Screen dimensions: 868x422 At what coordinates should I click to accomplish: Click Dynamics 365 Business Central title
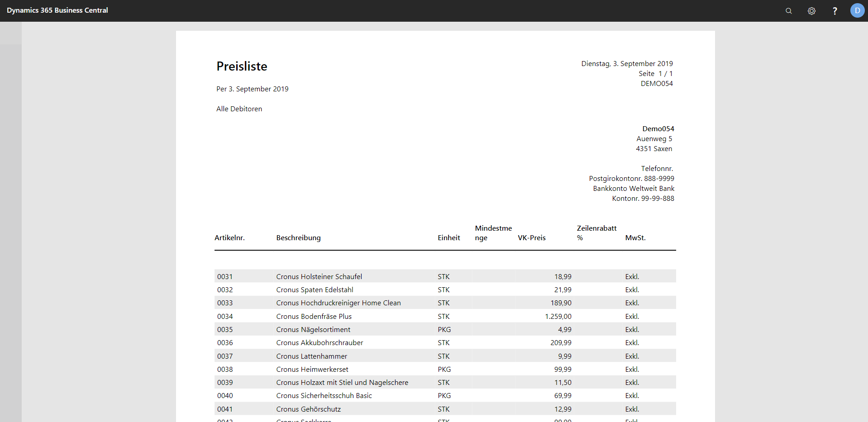(x=57, y=10)
